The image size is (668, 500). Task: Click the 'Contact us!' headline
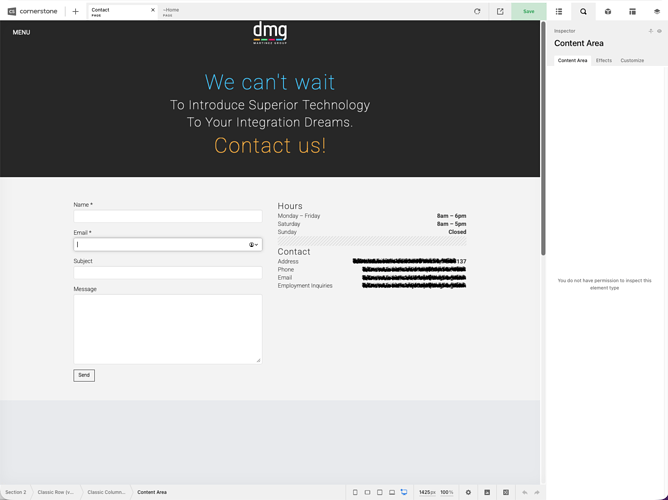point(270,146)
